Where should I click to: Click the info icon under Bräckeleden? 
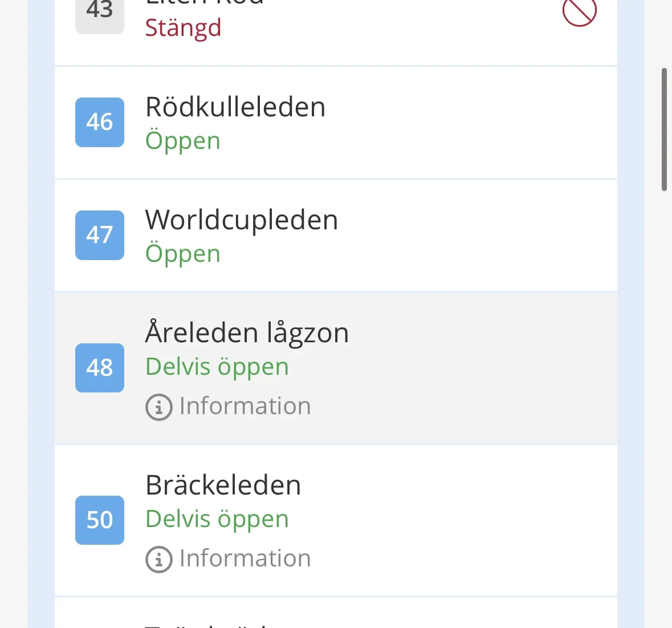tap(159, 560)
